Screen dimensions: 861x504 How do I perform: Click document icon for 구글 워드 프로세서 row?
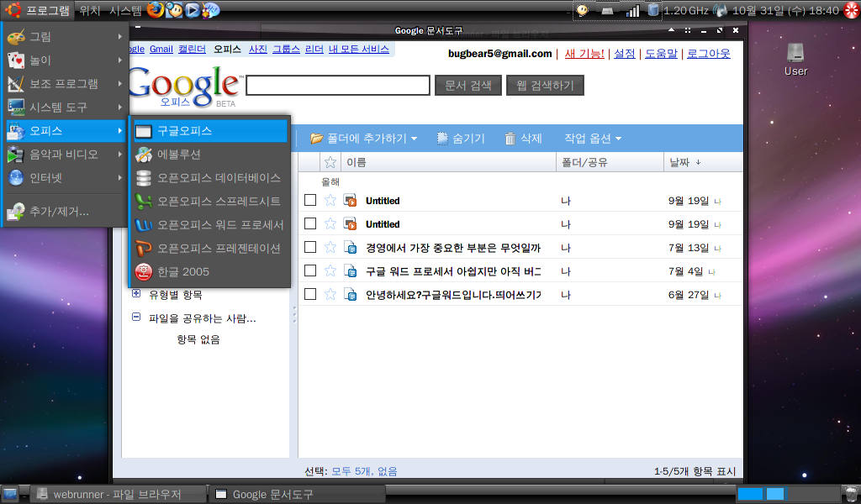coord(351,271)
